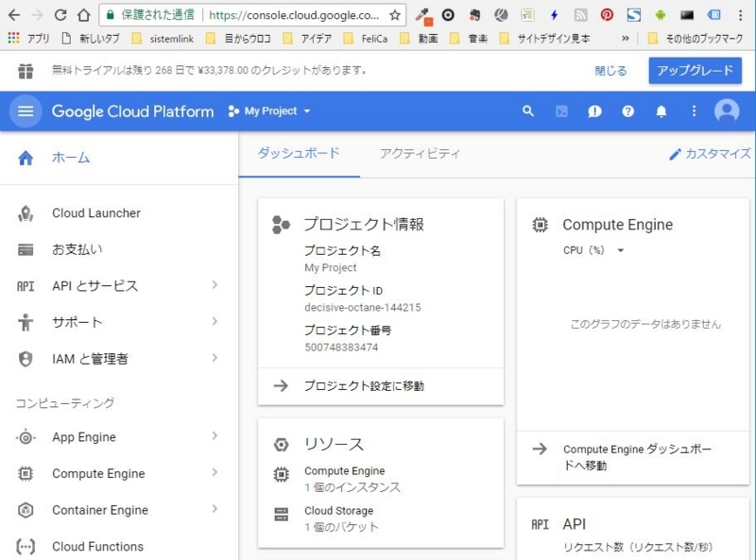Switch to the ダッシュボード tab
Viewport: 756px width, 560px height.
pyautogui.click(x=299, y=154)
